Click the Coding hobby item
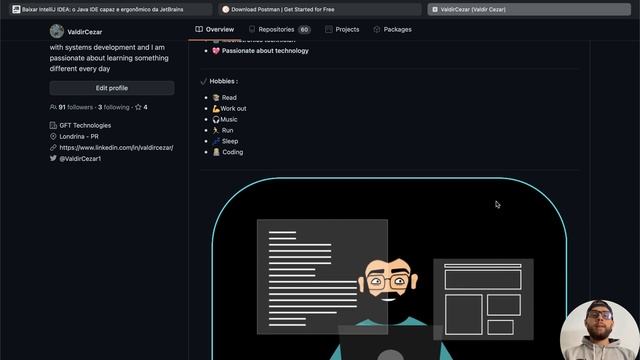 233,152
